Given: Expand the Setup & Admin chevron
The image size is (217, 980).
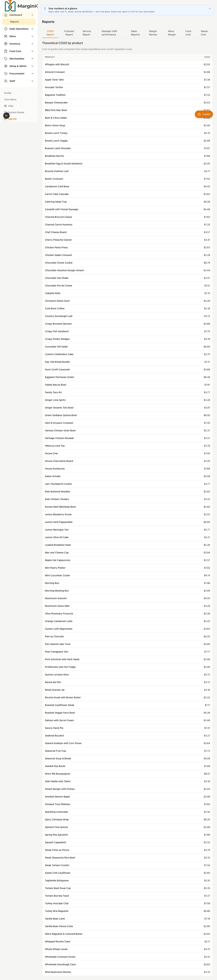Looking at the screenshot, I should click(x=32, y=66).
